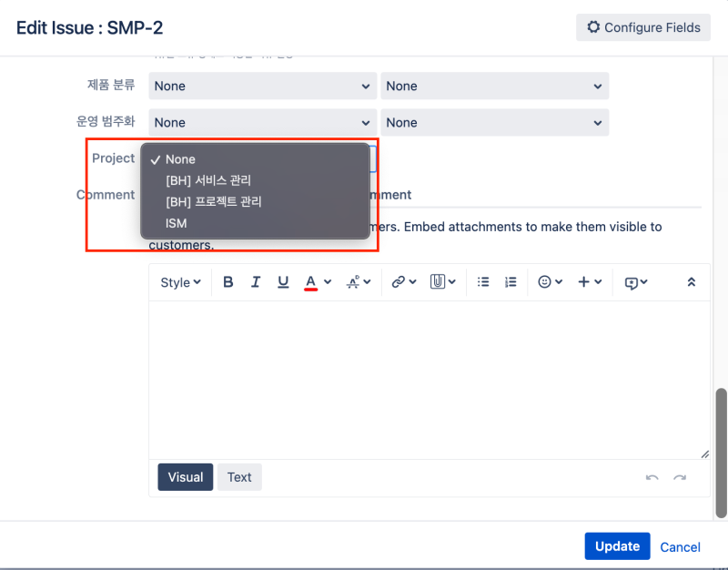The width and height of the screenshot is (728, 570).
Task: Toggle bold formatting
Action: 228,282
